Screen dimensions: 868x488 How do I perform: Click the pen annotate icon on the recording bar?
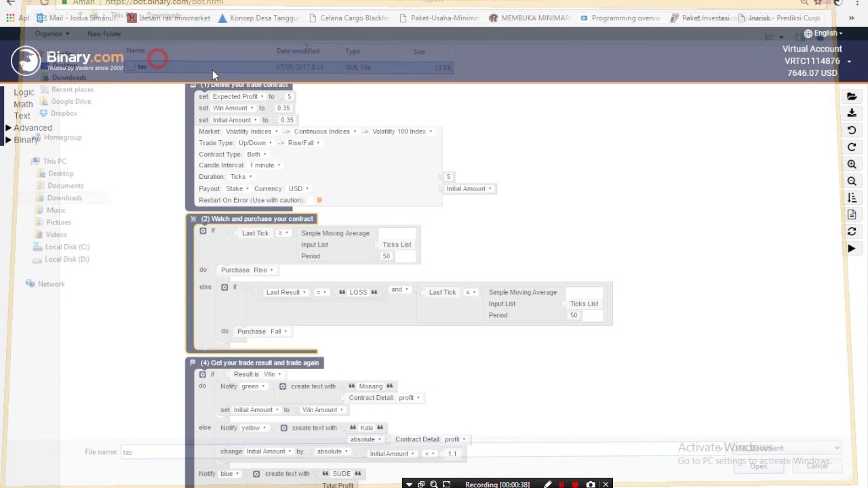tap(548, 484)
